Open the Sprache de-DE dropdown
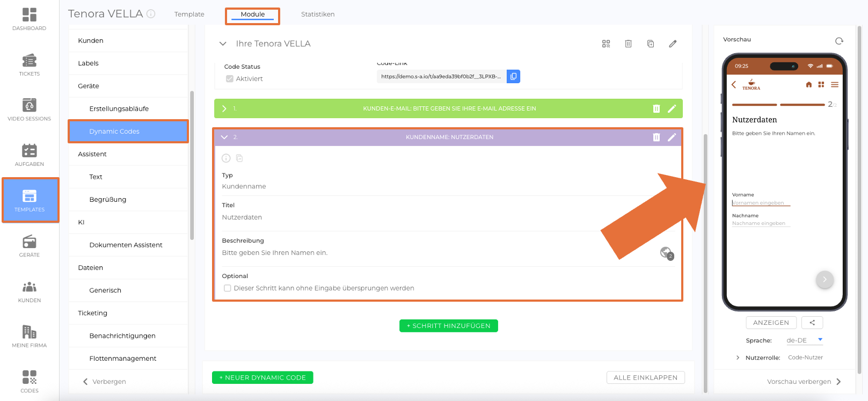 pos(804,340)
